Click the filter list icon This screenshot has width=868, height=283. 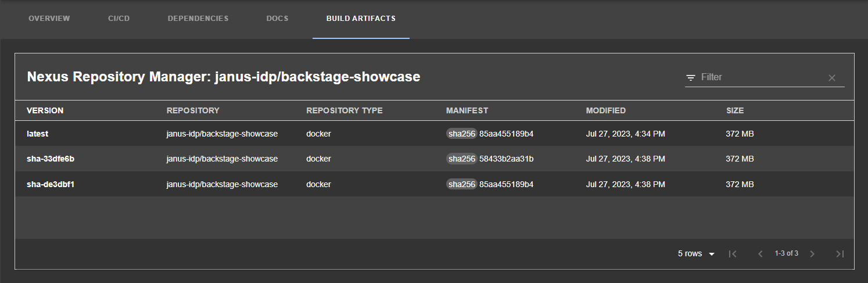(691, 77)
